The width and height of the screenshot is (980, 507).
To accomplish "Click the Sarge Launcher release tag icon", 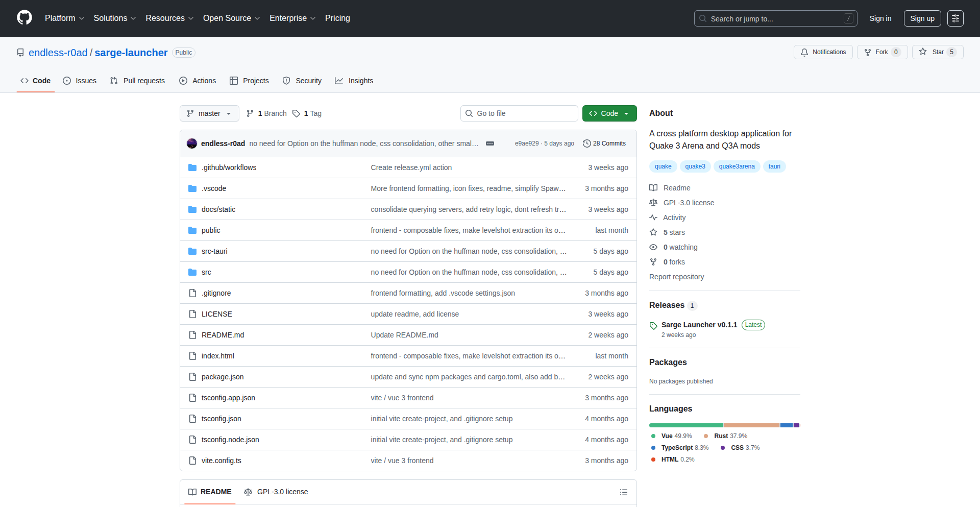I will (653, 325).
